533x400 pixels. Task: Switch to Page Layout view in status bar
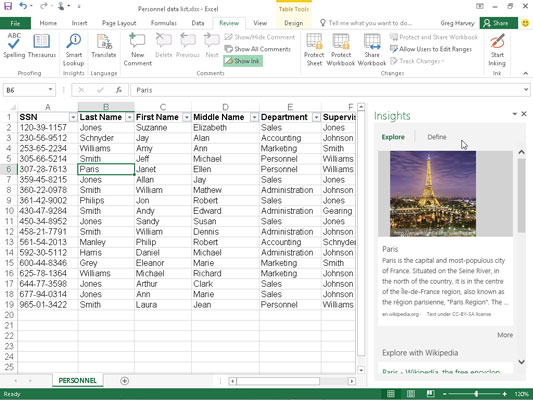[411, 394]
